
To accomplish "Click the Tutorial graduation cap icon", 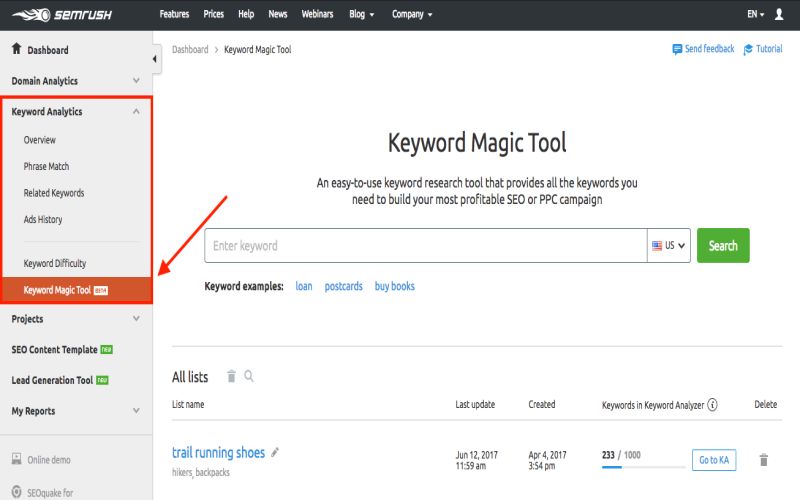I will (748, 49).
